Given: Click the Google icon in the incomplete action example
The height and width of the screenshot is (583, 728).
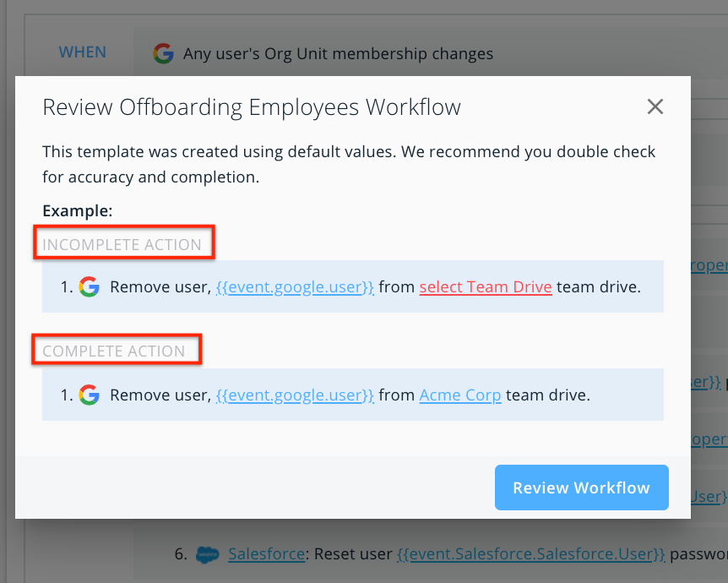Looking at the screenshot, I should pyautogui.click(x=90, y=286).
